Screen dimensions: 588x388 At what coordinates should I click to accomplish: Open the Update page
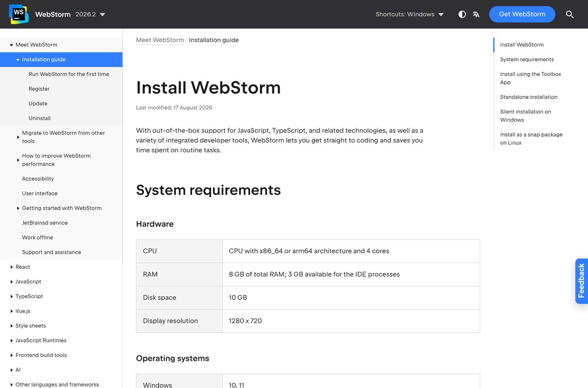(38, 103)
